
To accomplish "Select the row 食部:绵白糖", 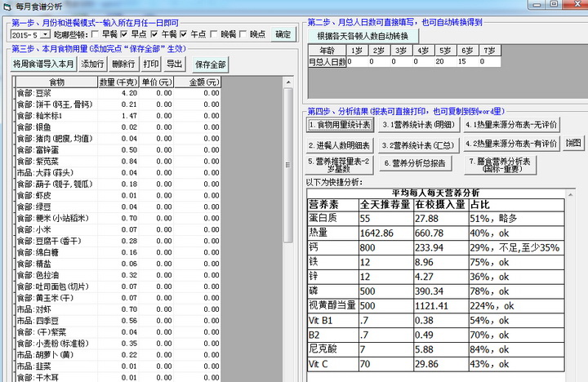I will coord(118,252).
